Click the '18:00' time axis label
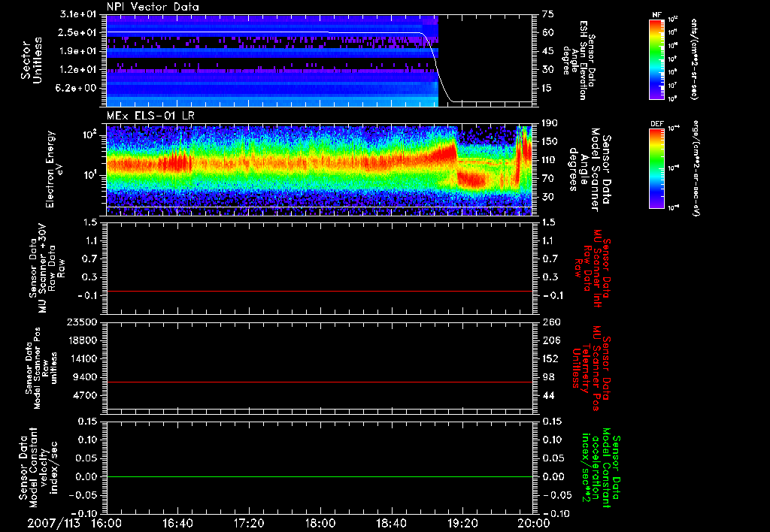The width and height of the screenshot is (770, 532). [x=320, y=523]
